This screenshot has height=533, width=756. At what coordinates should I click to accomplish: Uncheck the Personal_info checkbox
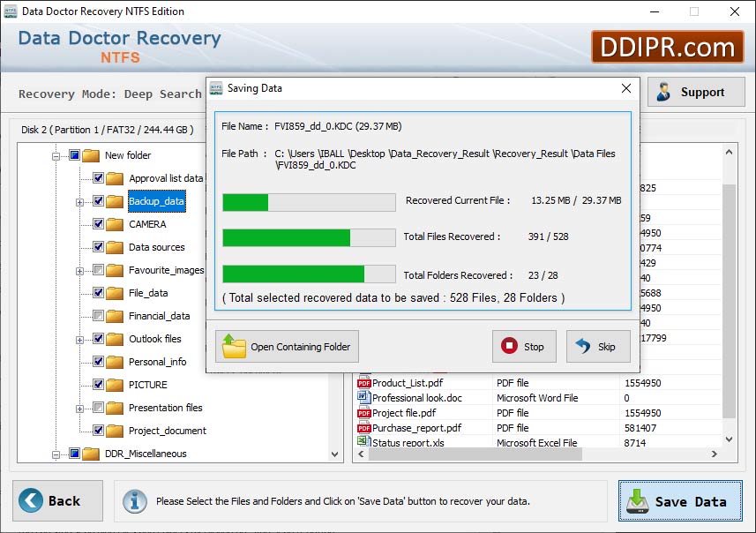(x=98, y=361)
